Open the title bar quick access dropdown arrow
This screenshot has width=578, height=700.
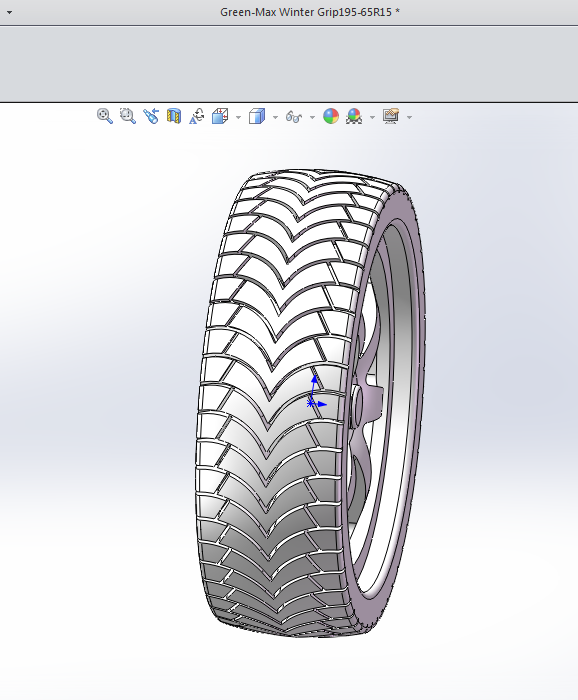coord(9,12)
